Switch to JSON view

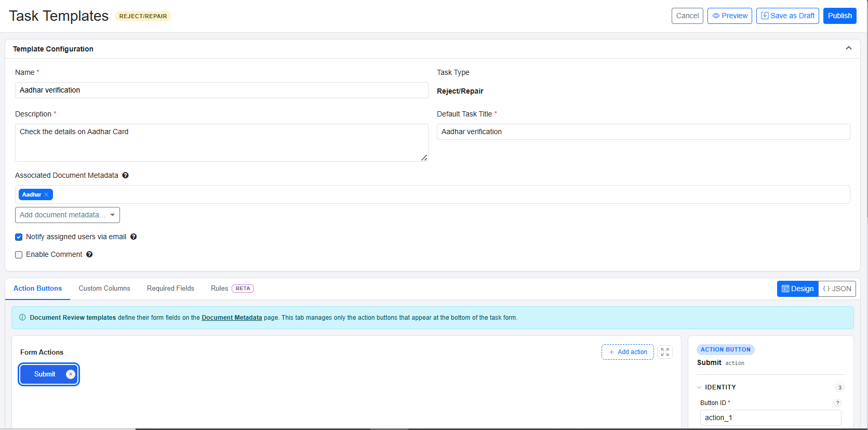coord(837,289)
